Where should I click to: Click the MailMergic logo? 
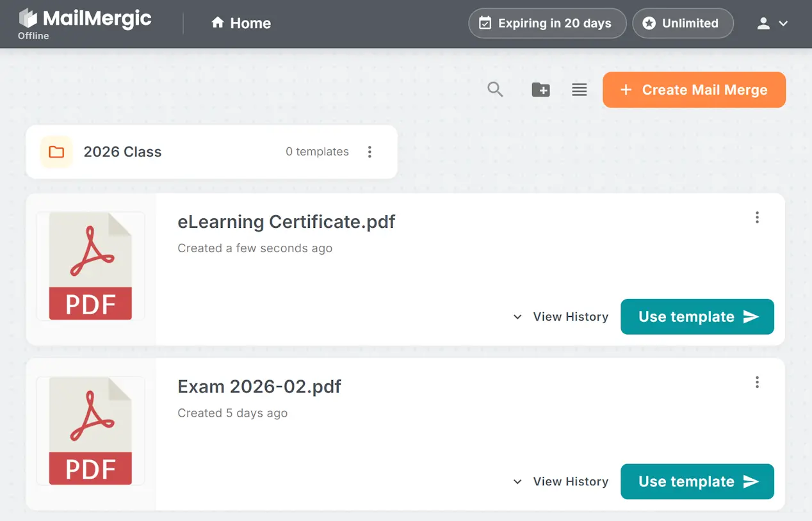point(85,19)
